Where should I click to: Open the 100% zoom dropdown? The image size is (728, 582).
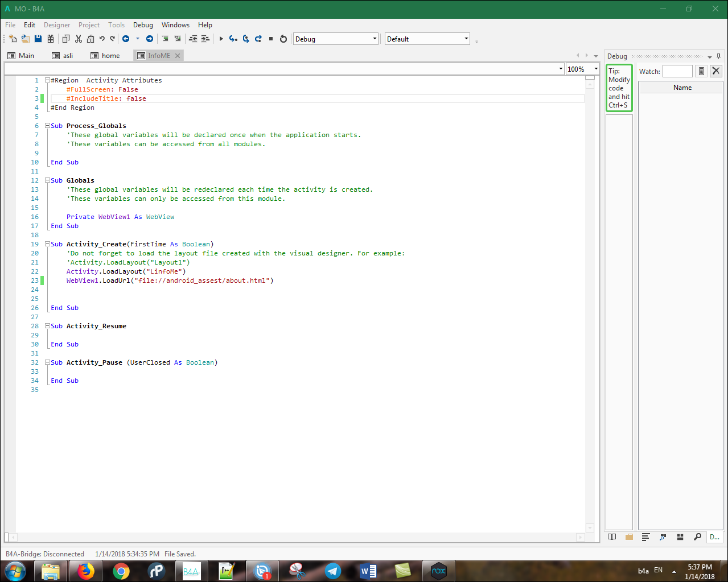[x=596, y=69]
